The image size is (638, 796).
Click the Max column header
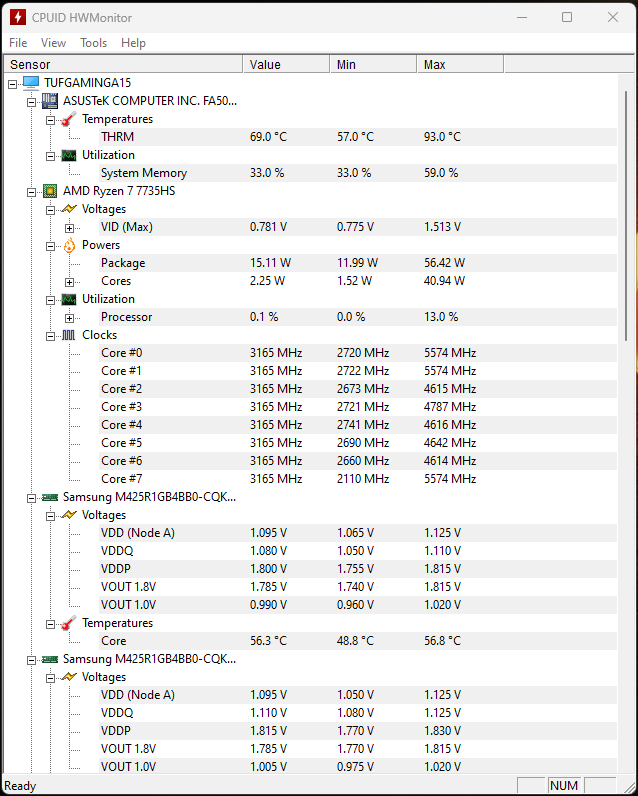[x=460, y=64]
